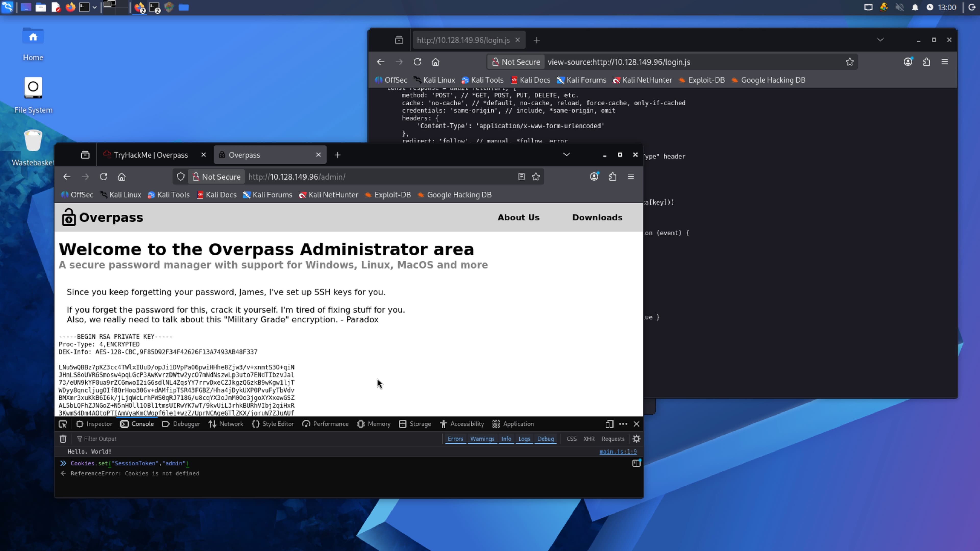Click the tracking protection shield icon

coord(181,177)
